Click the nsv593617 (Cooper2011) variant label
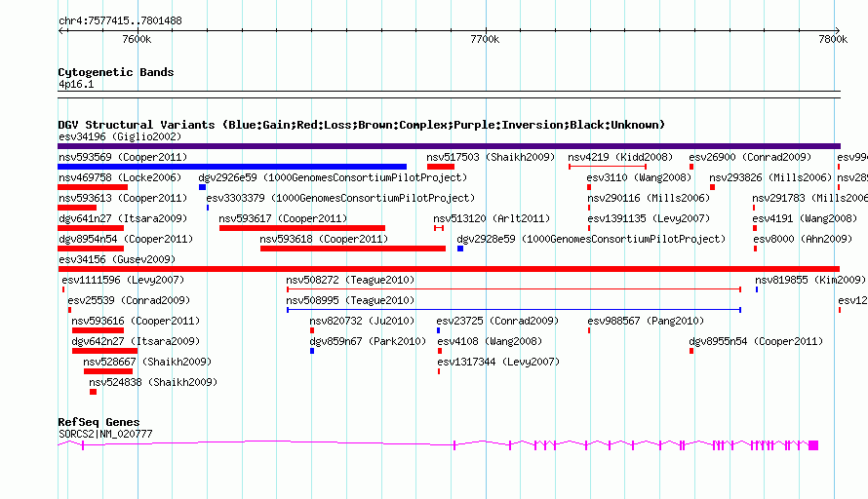Screen dimensions: 868x499 coord(283,218)
